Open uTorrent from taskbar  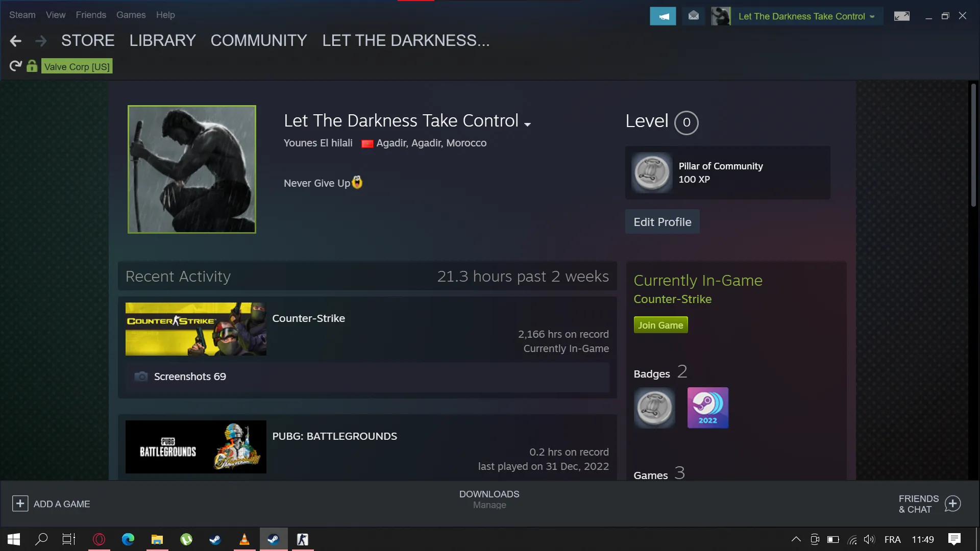click(186, 539)
